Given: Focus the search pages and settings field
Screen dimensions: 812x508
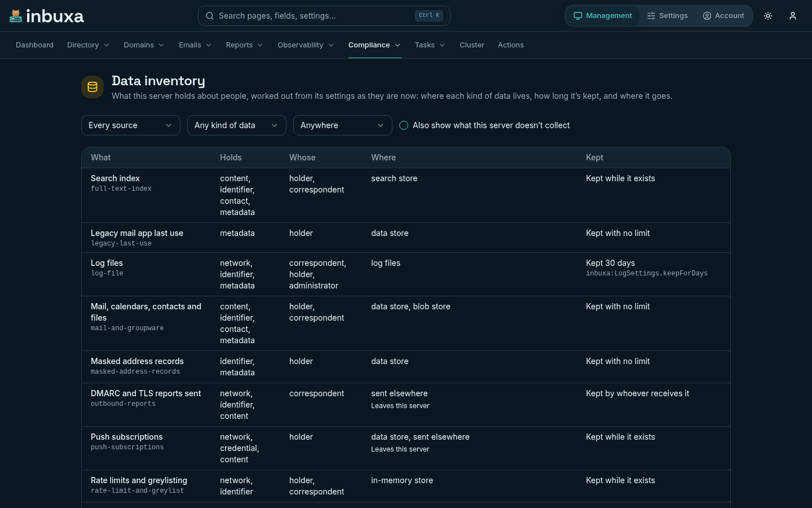Looking at the screenshot, I should [x=324, y=16].
